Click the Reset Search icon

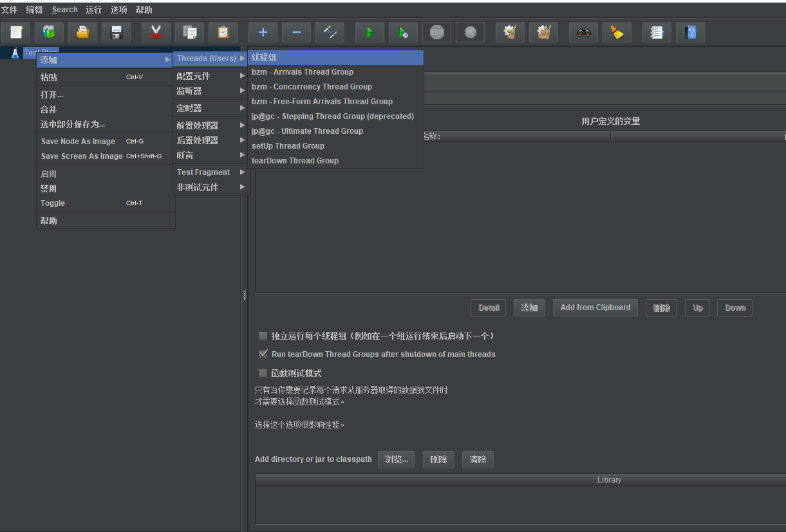pyautogui.click(x=617, y=32)
